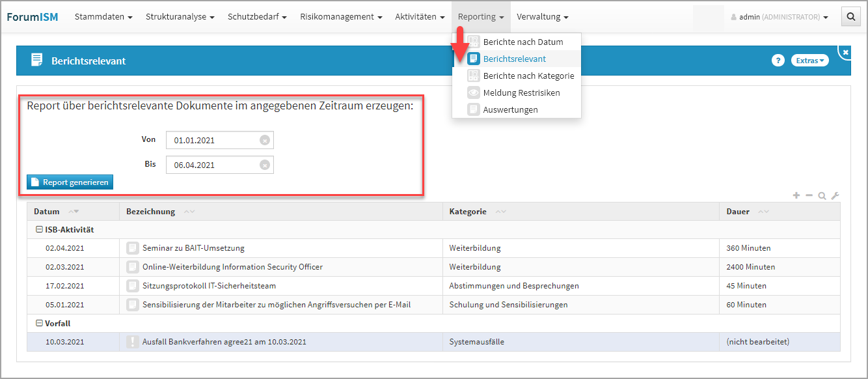Viewport: 868px width, 379px height.
Task: Click the magnifier search icon in navbar
Action: pos(850,17)
